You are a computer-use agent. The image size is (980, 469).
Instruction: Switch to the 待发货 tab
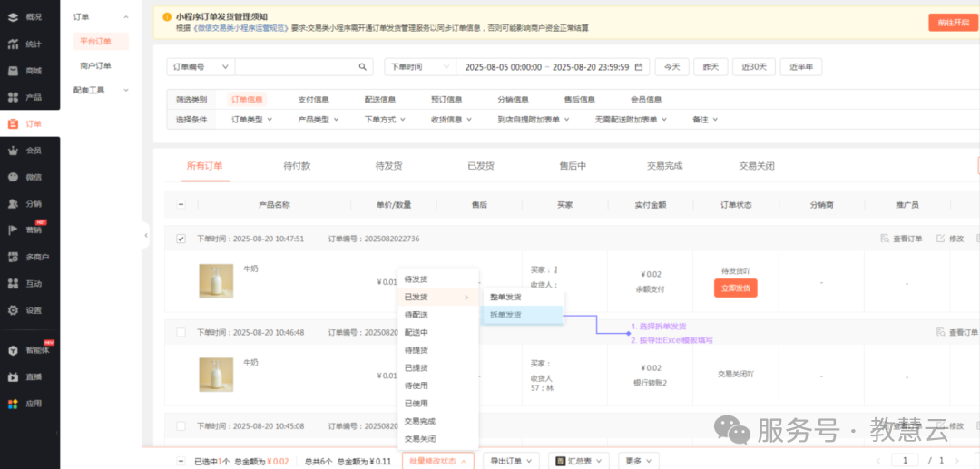[388, 166]
